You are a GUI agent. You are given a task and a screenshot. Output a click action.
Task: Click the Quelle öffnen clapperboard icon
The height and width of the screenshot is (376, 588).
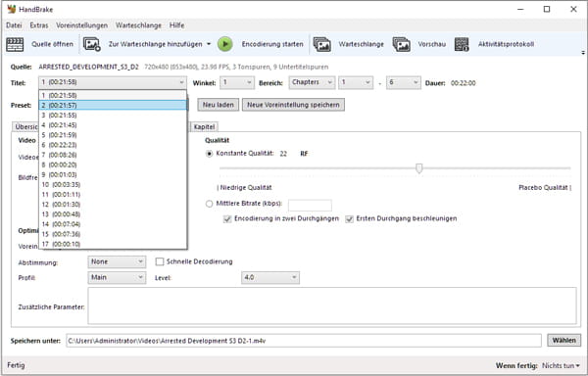(15, 44)
